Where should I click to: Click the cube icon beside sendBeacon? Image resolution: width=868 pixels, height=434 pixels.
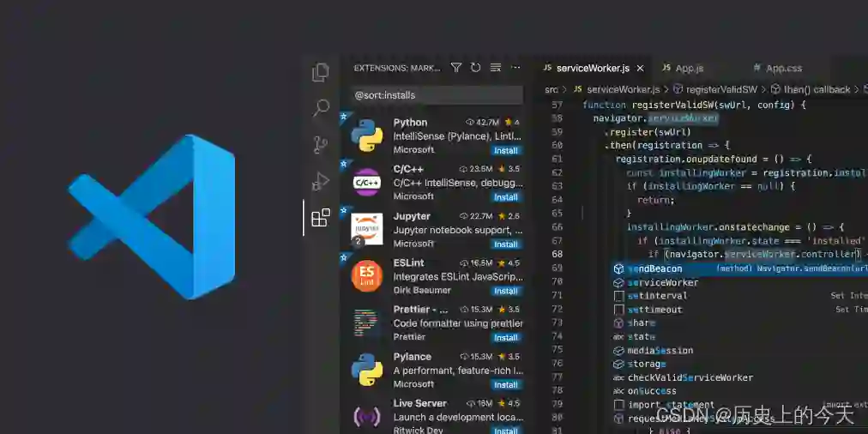618,268
